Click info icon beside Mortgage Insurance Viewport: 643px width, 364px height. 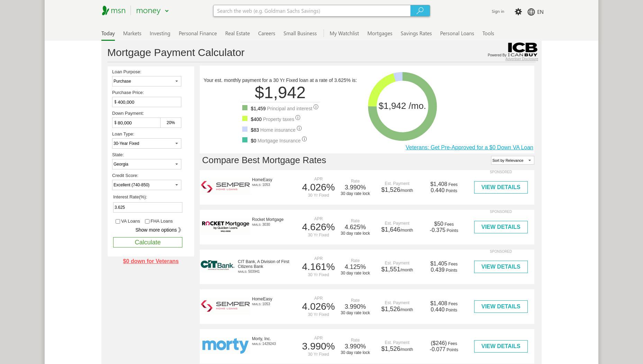point(304,139)
